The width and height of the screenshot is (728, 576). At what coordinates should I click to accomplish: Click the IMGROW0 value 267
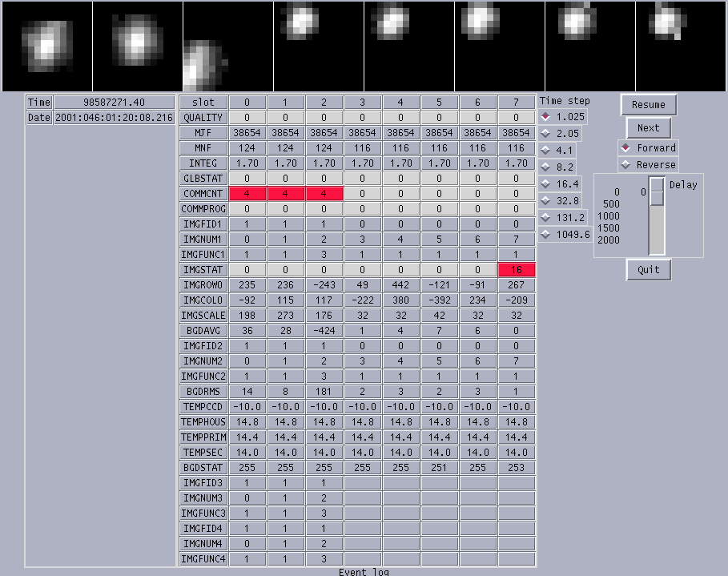pos(517,284)
